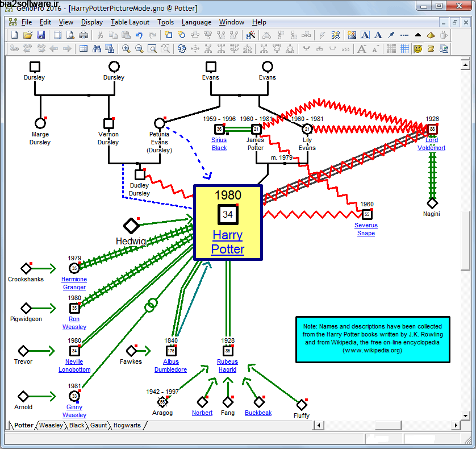The height and width of the screenshot is (449, 476).
Task: Follow the Albus Dumbledore link
Action: click(170, 365)
